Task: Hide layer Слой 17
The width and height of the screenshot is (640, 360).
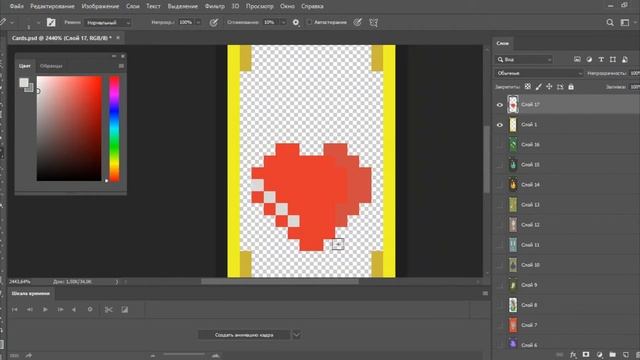Action: click(x=500, y=105)
